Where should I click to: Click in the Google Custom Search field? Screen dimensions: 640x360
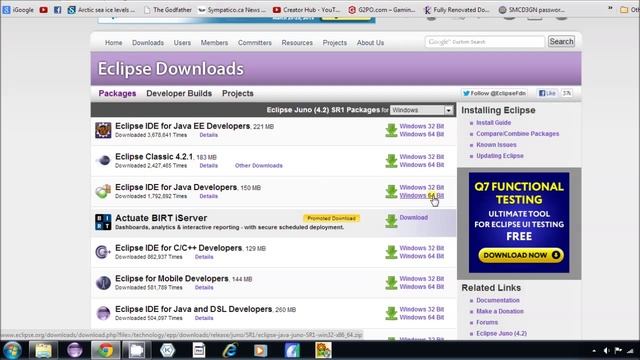point(484,42)
